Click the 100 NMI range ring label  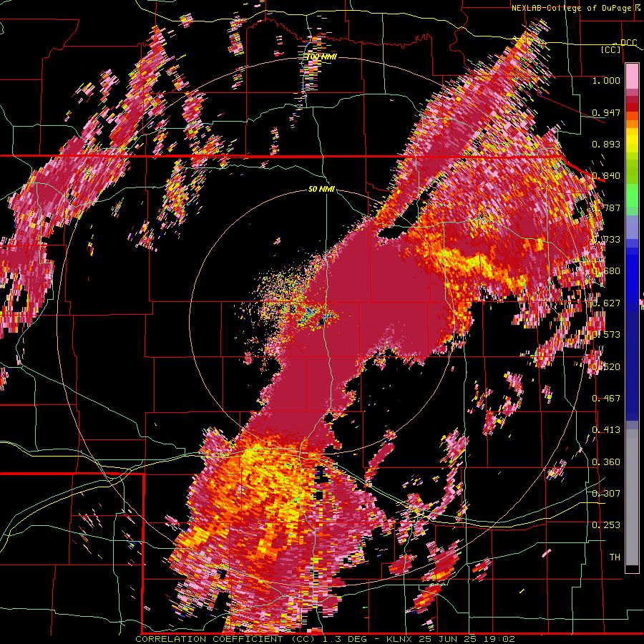coord(321,57)
